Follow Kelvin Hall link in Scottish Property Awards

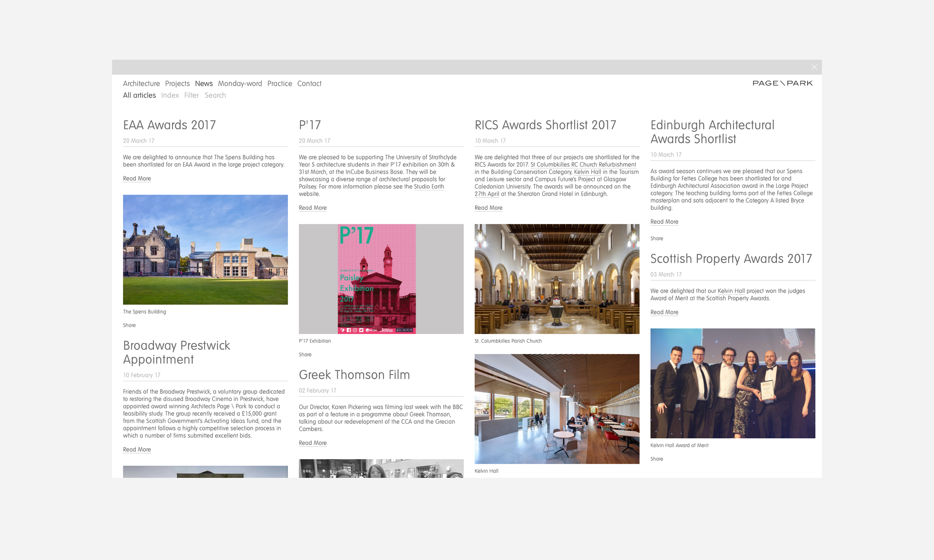tap(731, 290)
